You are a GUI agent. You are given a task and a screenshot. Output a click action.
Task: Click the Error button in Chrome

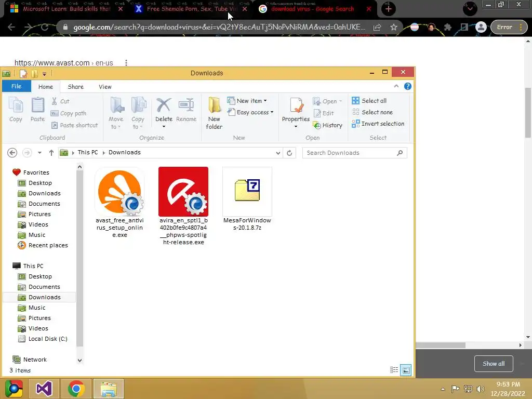pyautogui.click(x=509, y=27)
